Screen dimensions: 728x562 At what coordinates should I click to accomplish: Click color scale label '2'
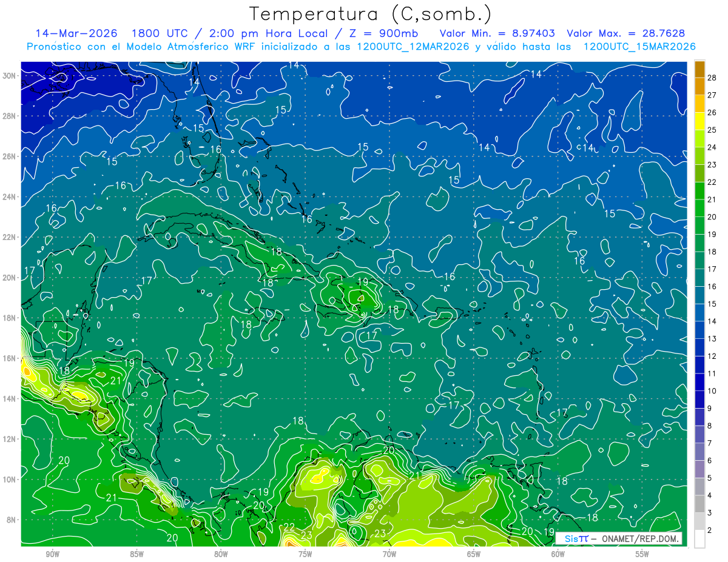[x=710, y=530]
